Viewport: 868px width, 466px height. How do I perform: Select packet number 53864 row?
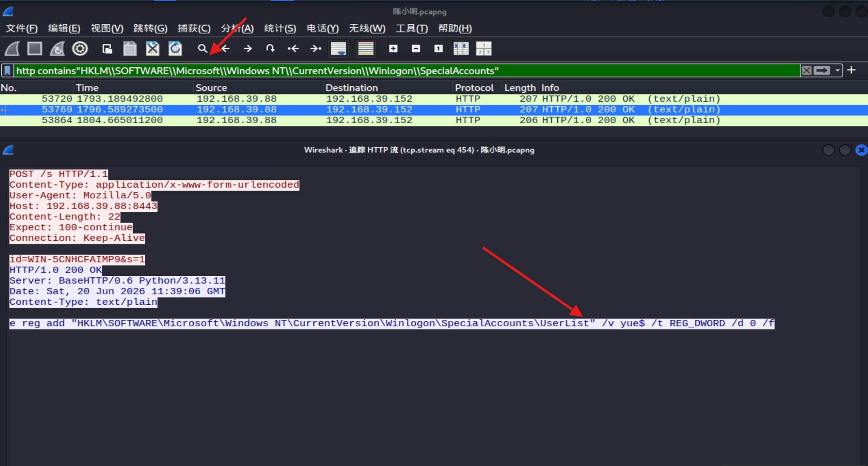point(434,120)
